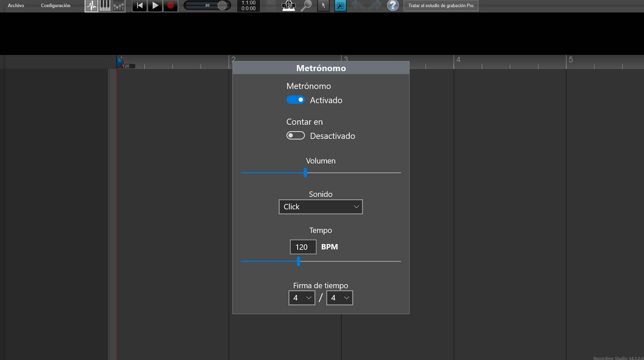Open the Sonido dropdown showing Click
Viewport: 644px width, 360px height.
[x=321, y=207]
